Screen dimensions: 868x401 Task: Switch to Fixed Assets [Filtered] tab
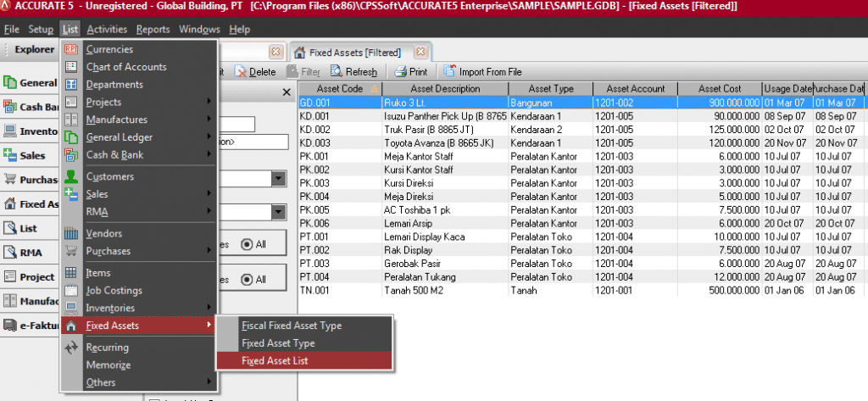(355, 53)
